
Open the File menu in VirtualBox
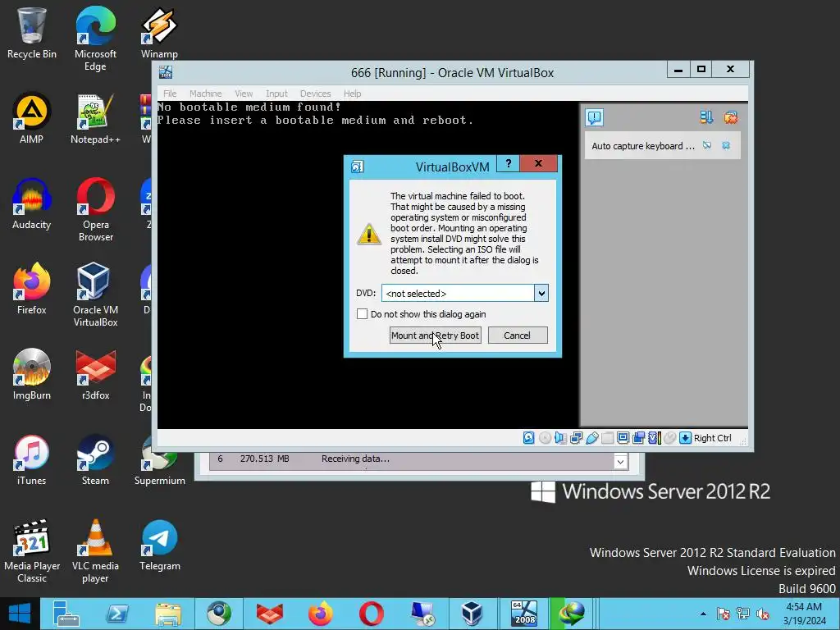pos(170,94)
